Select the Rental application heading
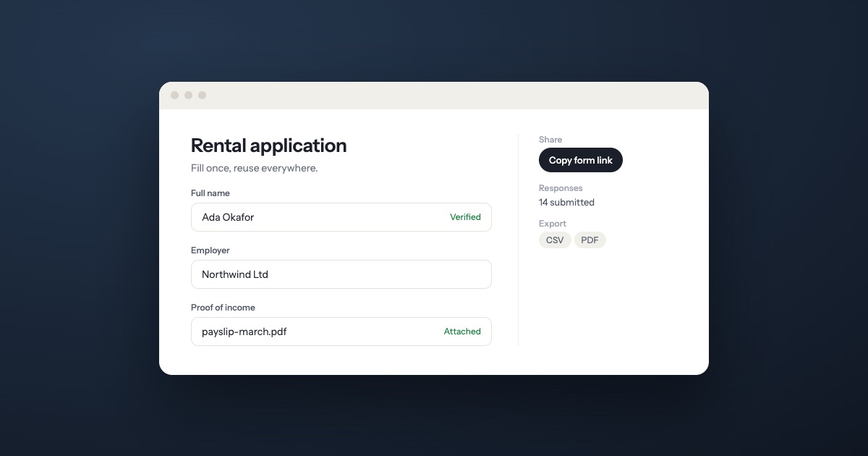 pos(268,145)
